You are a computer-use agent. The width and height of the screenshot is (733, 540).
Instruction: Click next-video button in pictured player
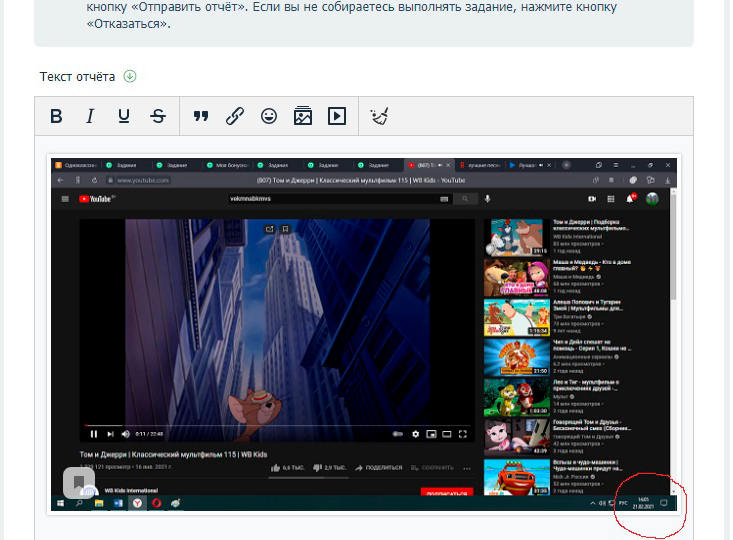110,434
